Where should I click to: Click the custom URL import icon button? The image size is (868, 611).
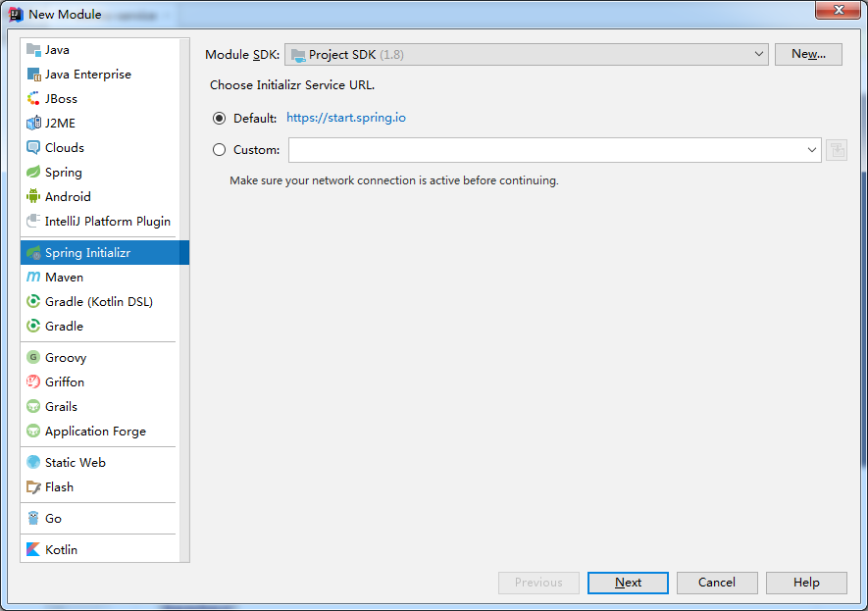tap(837, 150)
